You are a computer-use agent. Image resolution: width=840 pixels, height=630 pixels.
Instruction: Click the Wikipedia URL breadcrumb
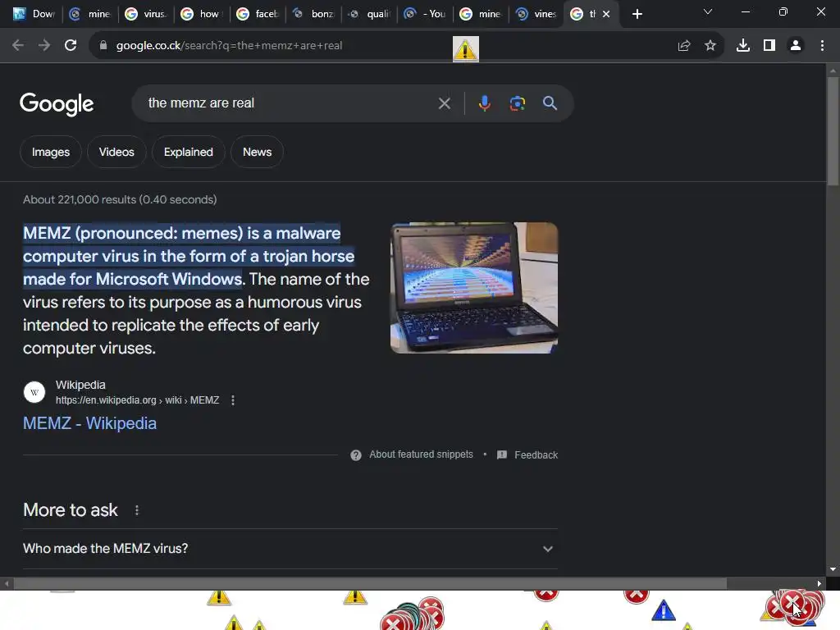click(x=137, y=400)
